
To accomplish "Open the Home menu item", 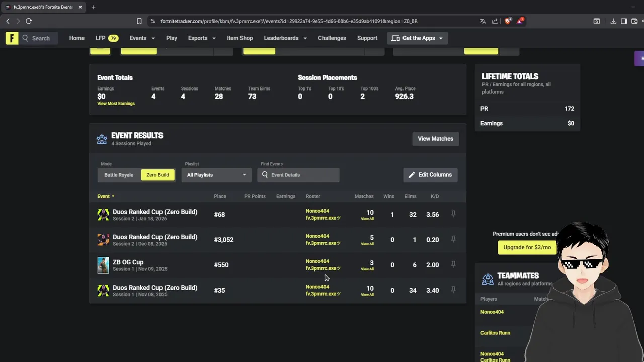I will [x=77, y=38].
